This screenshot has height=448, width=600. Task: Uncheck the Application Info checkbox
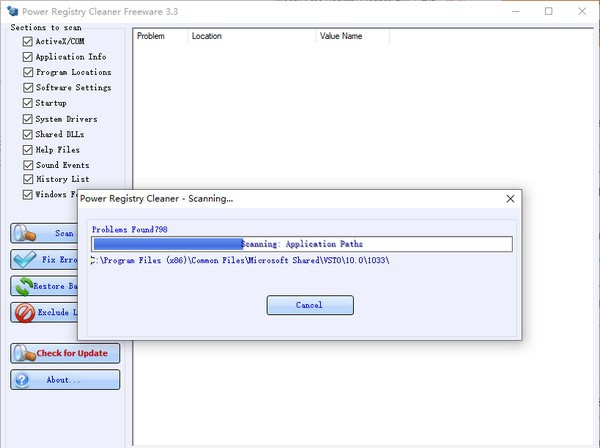click(x=28, y=57)
